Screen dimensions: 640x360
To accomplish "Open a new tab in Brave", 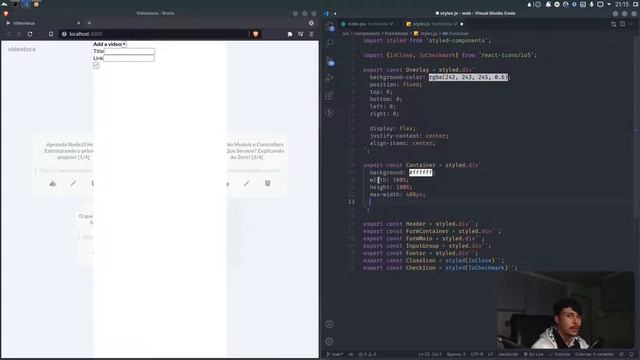I will 89,23.
